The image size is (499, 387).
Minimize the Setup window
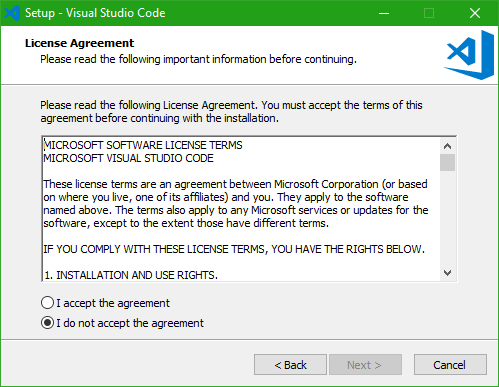[384, 13]
